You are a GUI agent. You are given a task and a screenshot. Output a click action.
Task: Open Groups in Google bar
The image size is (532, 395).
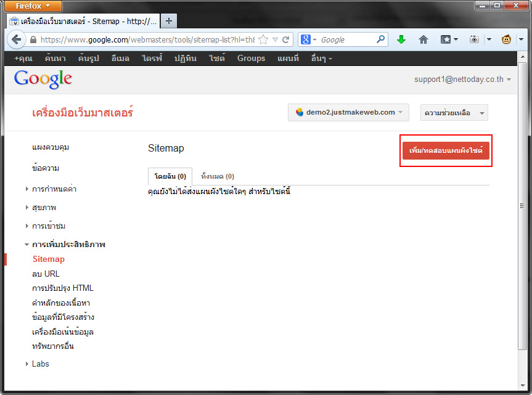click(251, 59)
